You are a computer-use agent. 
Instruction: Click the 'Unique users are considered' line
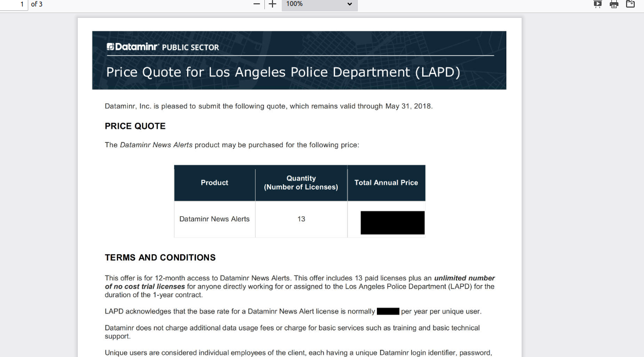[298, 353]
